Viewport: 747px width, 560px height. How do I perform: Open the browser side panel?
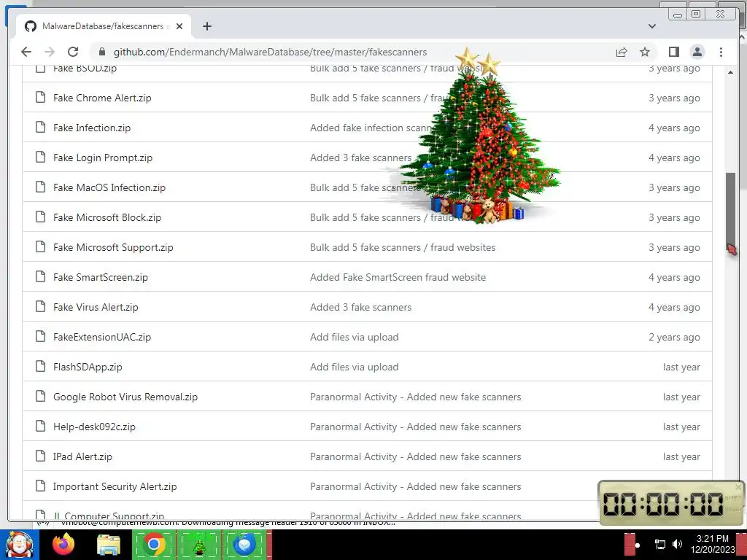coord(673,52)
